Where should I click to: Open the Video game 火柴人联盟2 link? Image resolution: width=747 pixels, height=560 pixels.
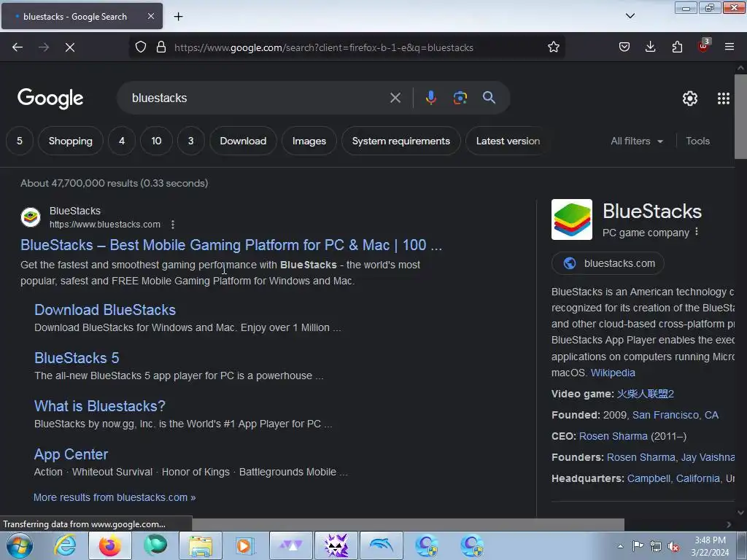[645, 394]
